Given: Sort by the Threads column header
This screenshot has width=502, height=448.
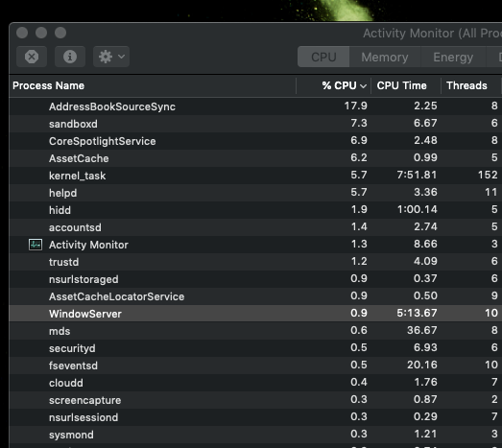Looking at the screenshot, I should pyautogui.click(x=471, y=85).
